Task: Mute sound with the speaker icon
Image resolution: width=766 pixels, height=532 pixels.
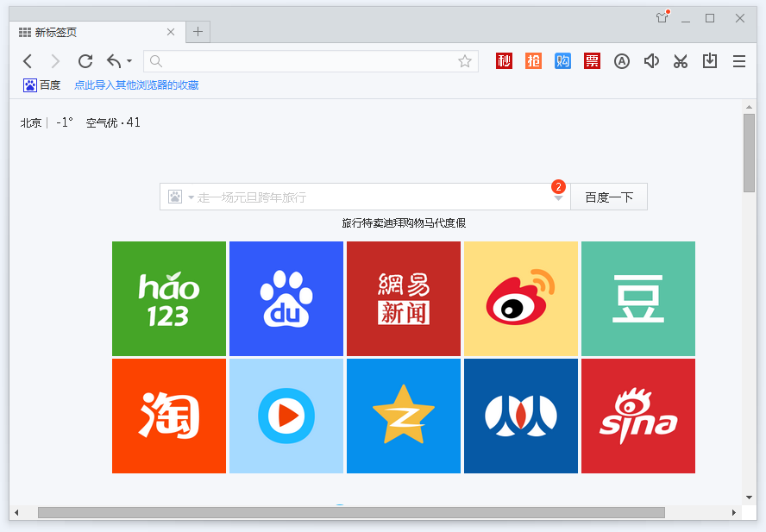Action: (x=651, y=61)
